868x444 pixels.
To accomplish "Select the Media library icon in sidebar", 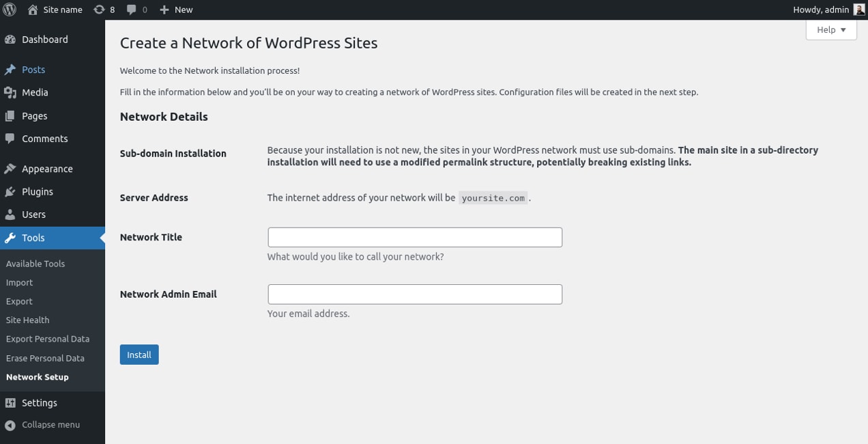I will click(9, 92).
